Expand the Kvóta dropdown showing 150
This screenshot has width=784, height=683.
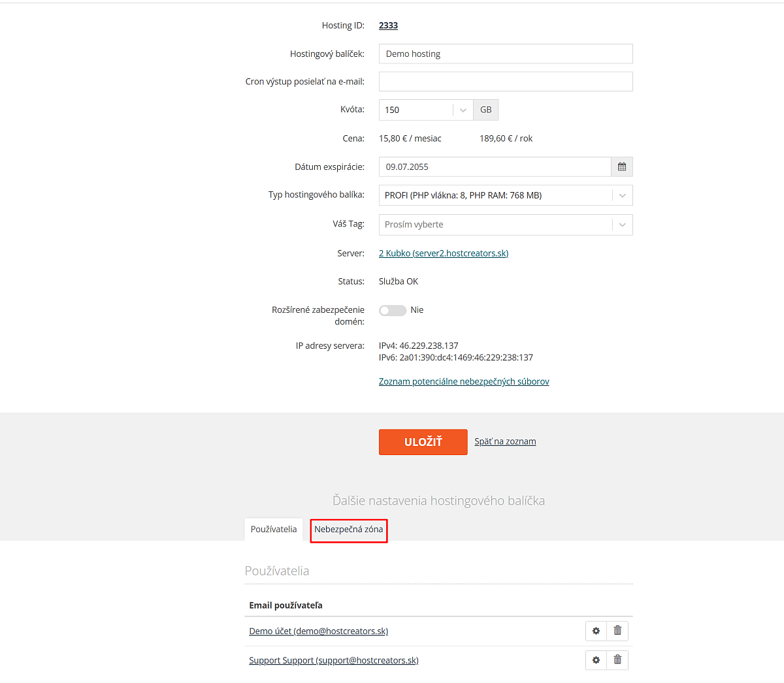click(426, 110)
